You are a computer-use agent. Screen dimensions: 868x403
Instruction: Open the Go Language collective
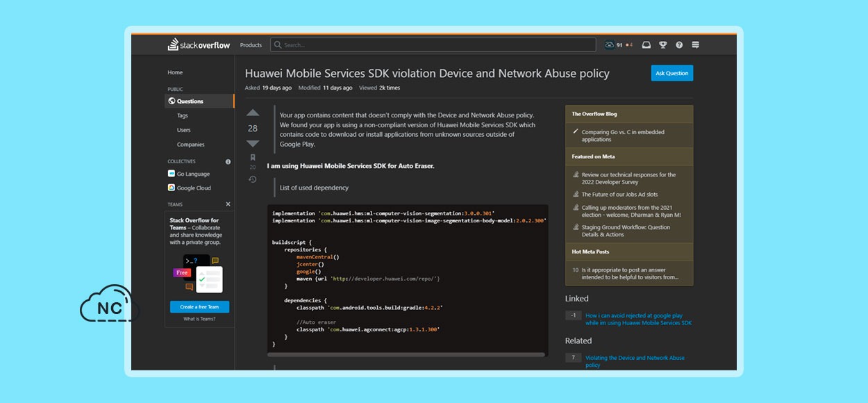tap(193, 174)
